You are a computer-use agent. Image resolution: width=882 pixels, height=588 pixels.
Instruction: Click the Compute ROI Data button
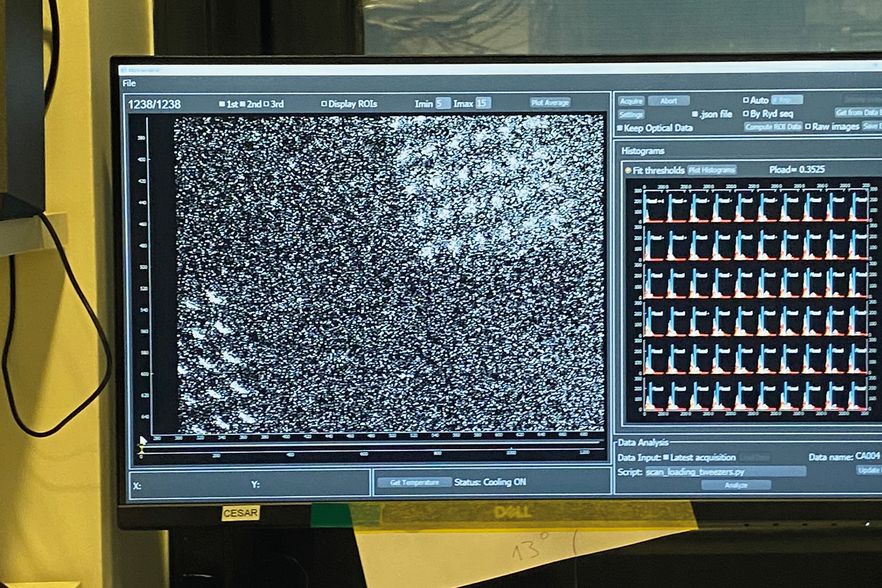773,127
